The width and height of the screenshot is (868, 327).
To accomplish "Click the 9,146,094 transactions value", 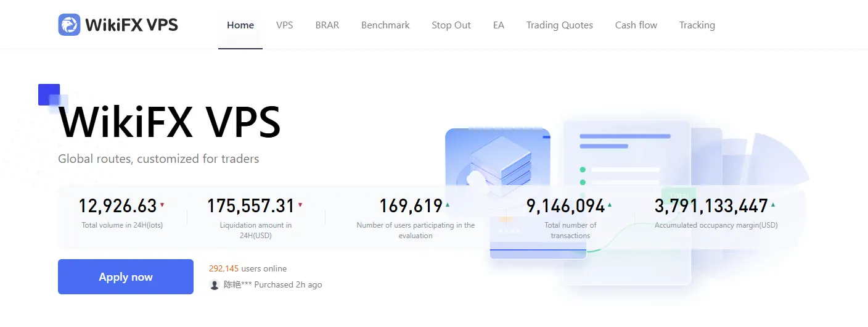I will [565, 205].
